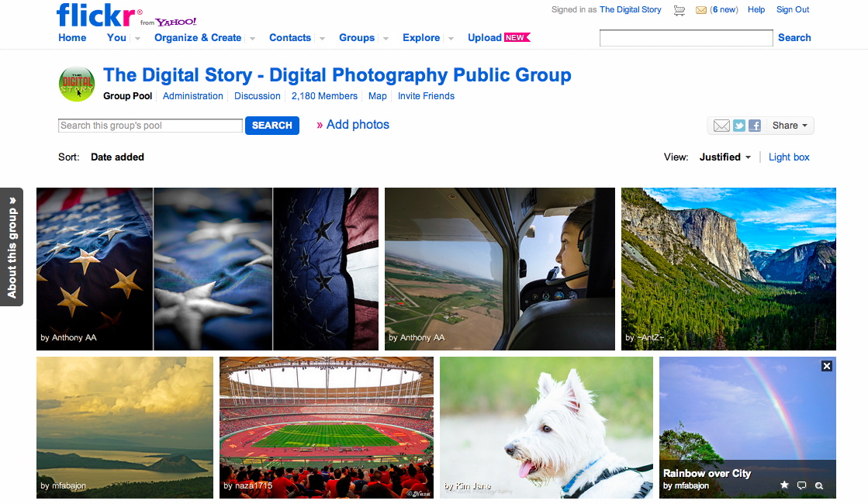Click the magnifier icon on Rainbow photo
This screenshot has width=868, height=504.
coord(819,485)
